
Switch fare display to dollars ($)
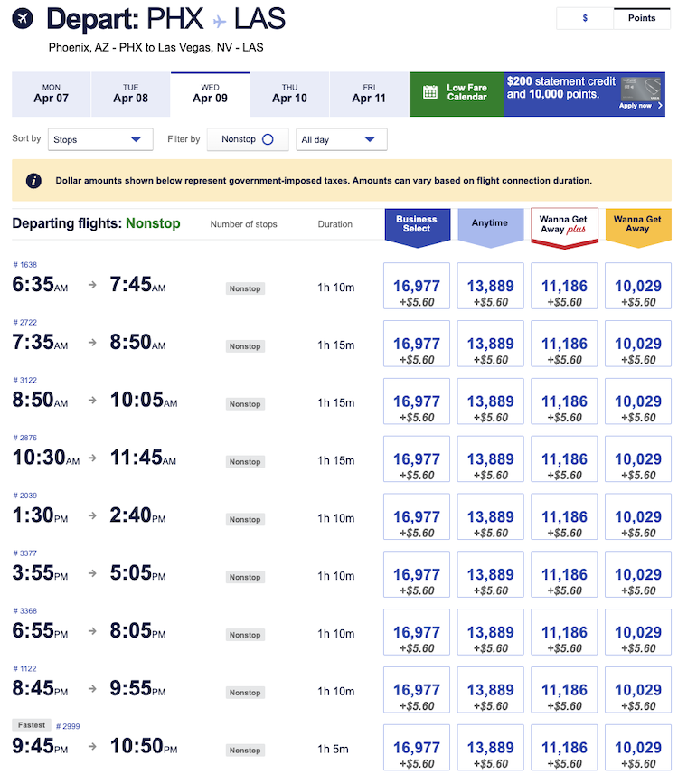pos(584,18)
